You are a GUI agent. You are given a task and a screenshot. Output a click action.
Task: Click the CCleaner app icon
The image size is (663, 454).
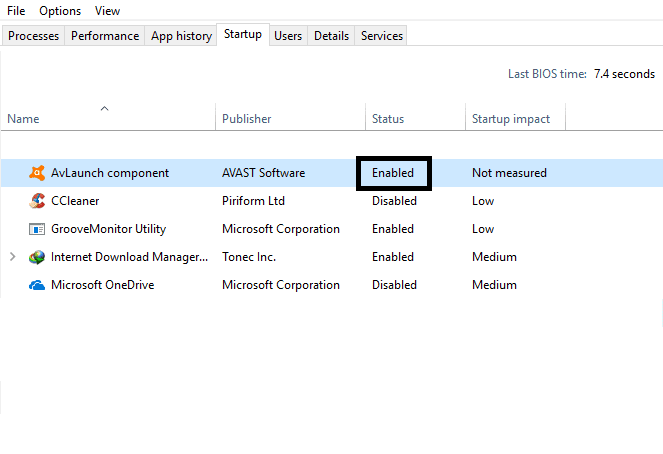(x=37, y=201)
